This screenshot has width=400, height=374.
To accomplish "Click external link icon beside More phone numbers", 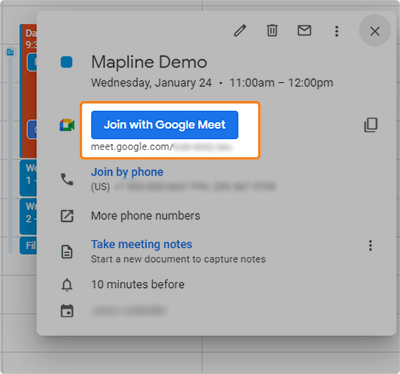I will click(67, 216).
